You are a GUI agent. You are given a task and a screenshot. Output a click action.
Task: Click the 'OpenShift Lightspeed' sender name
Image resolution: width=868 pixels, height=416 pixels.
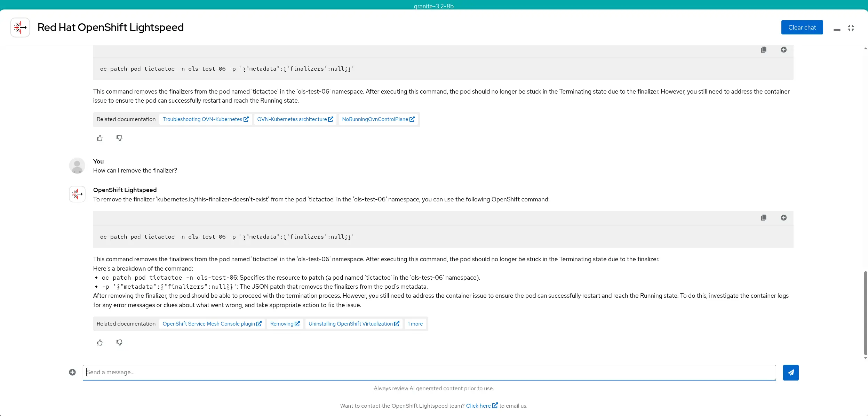point(125,190)
